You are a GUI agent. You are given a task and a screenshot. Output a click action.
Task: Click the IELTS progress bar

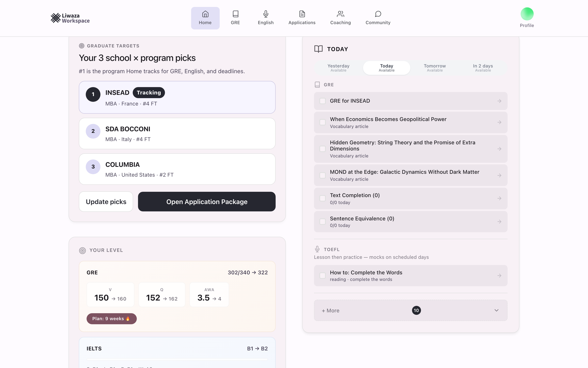coord(177,359)
